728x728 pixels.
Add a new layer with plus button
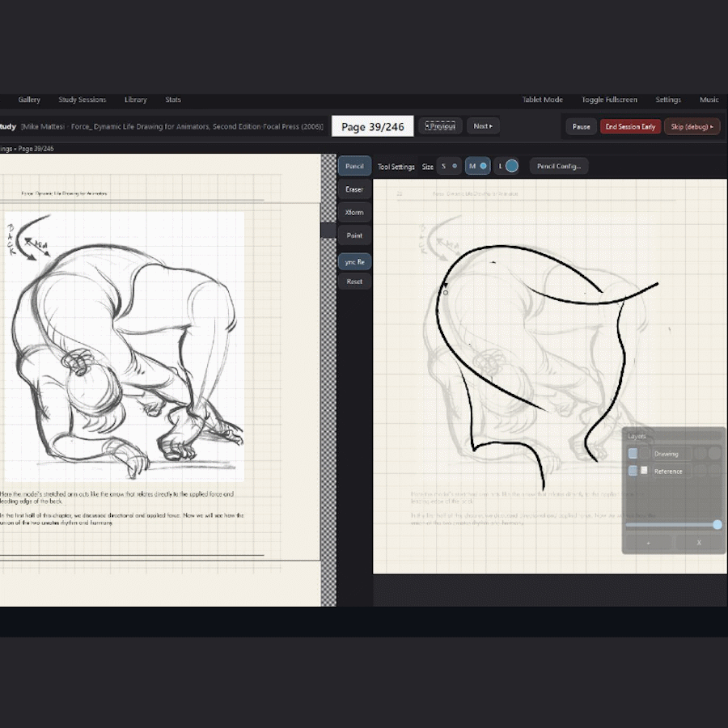click(x=649, y=542)
